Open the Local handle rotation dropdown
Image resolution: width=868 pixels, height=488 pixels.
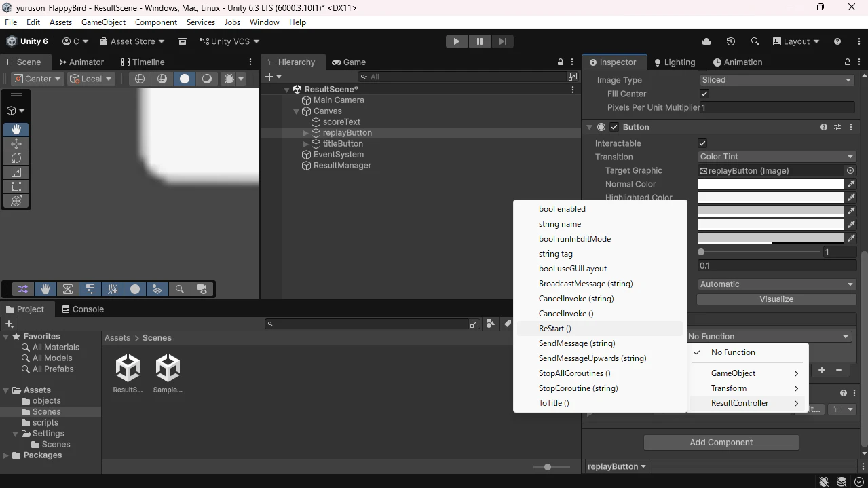point(91,79)
